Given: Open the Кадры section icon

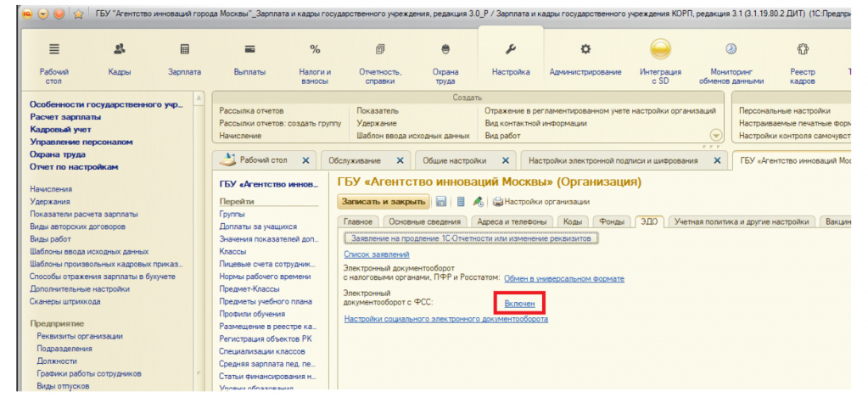Looking at the screenshot, I should (x=120, y=51).
